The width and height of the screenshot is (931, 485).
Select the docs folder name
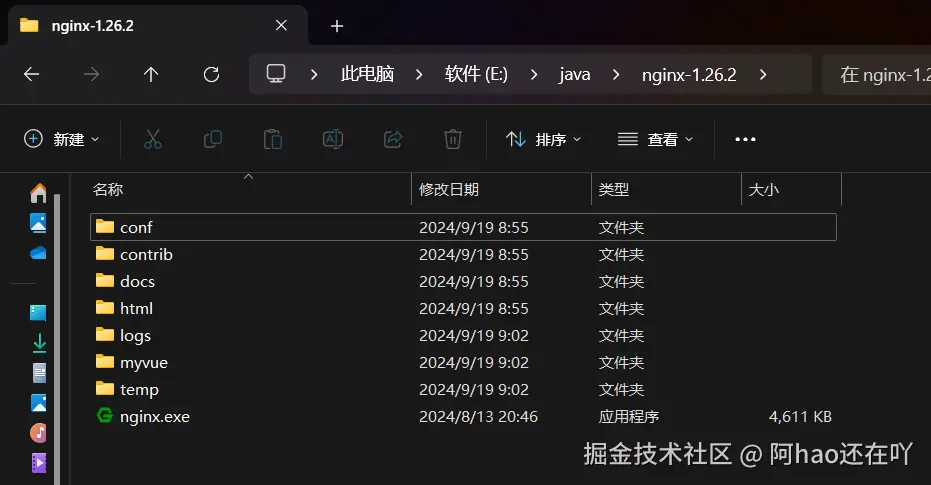[x=137, y=281]
